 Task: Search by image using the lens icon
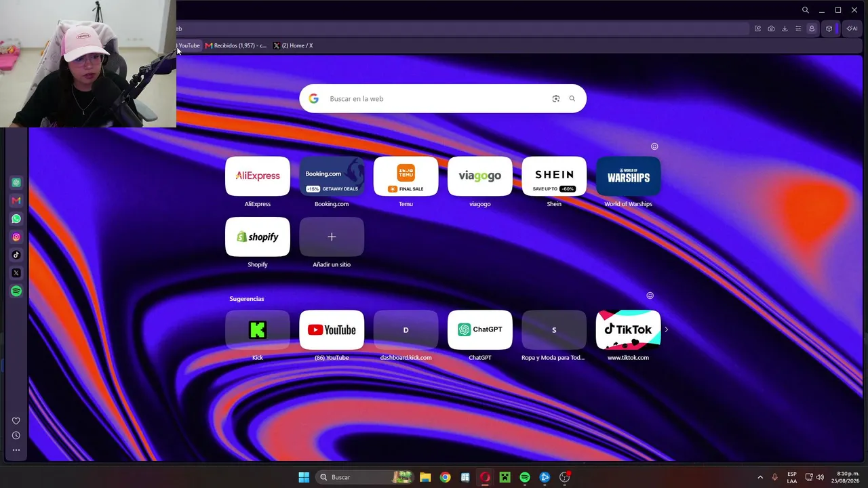[x=556, y=99]
